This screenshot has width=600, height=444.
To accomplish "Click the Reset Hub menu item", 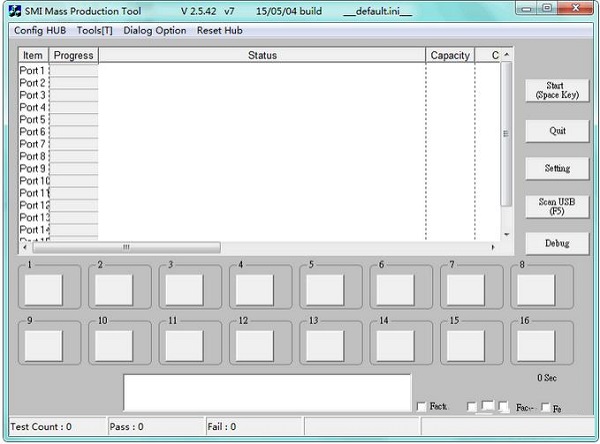I will [220, 31].
